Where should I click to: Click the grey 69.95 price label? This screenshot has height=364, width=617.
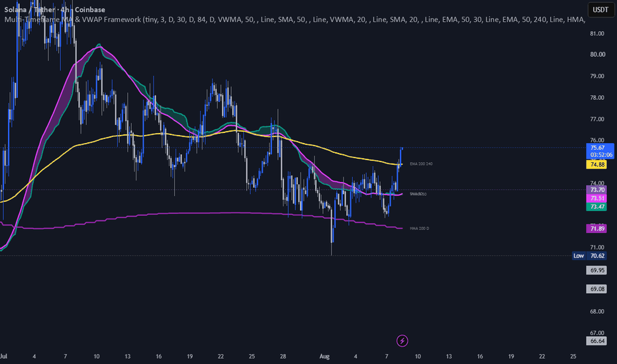click(596, 270)
